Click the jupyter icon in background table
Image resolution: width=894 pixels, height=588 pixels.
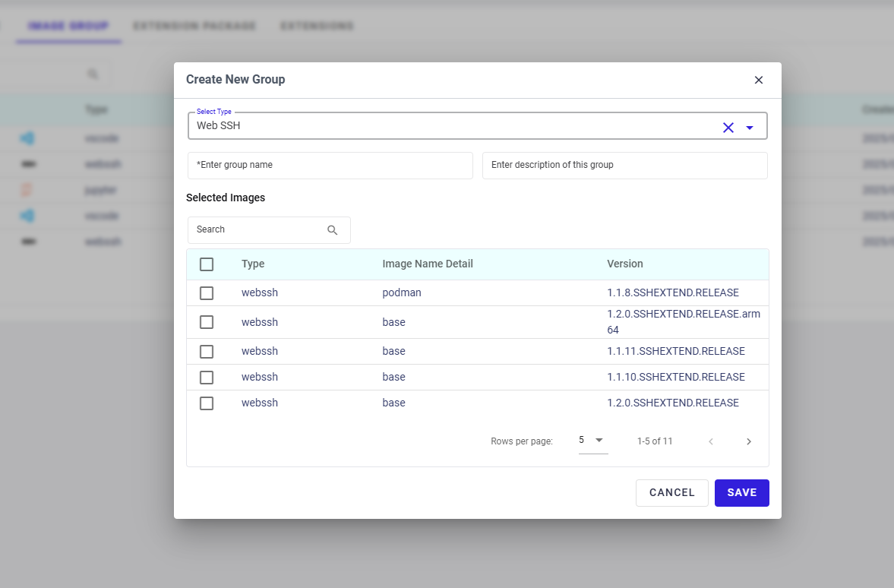[27, 190]
